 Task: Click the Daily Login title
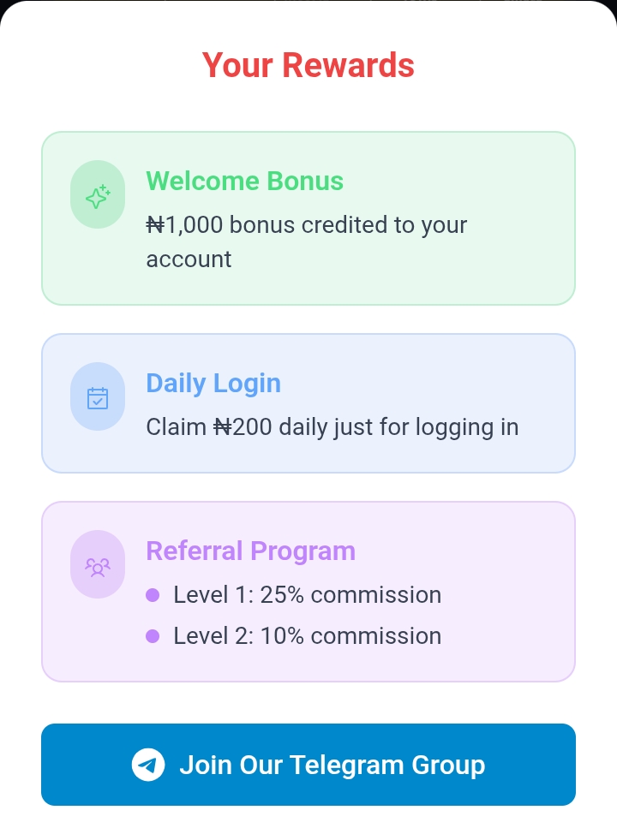click(213, 384)
